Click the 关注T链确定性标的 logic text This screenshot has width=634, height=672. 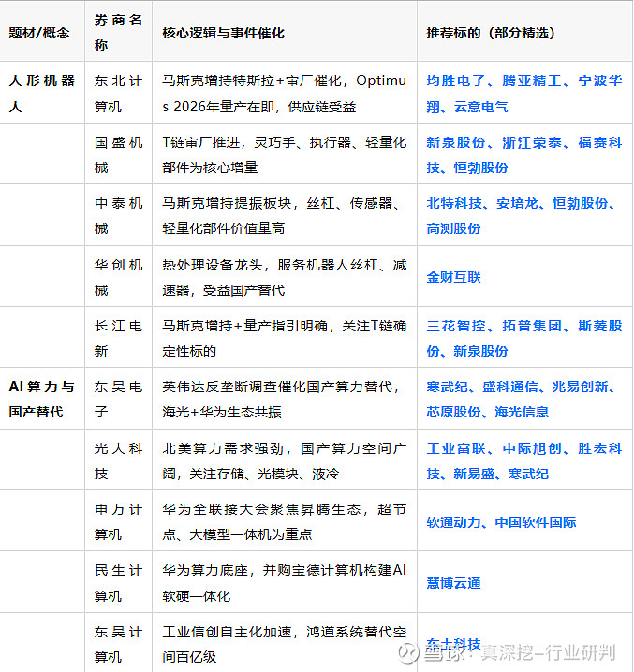pyautogui.click(x=285, y=339)
